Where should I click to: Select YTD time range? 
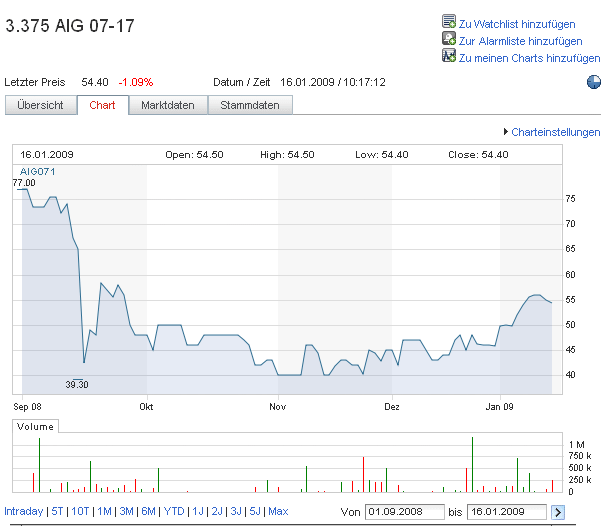coord(174,511)
